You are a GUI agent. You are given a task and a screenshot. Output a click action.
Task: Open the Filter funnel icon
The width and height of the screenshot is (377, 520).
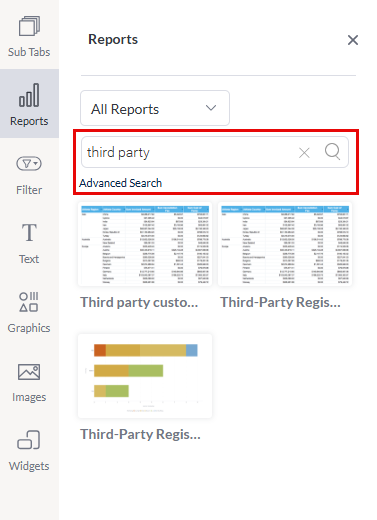(x=29, y=164)
